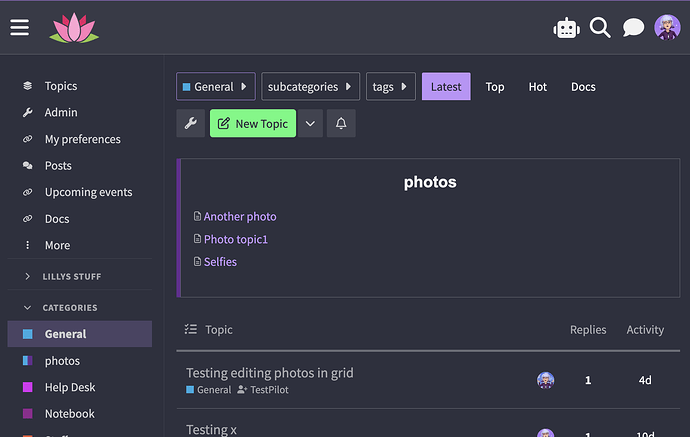This screenshot has height=437, width=690.
Task: Click document icon beside Selfies
Action: click(x=197, y=261)
